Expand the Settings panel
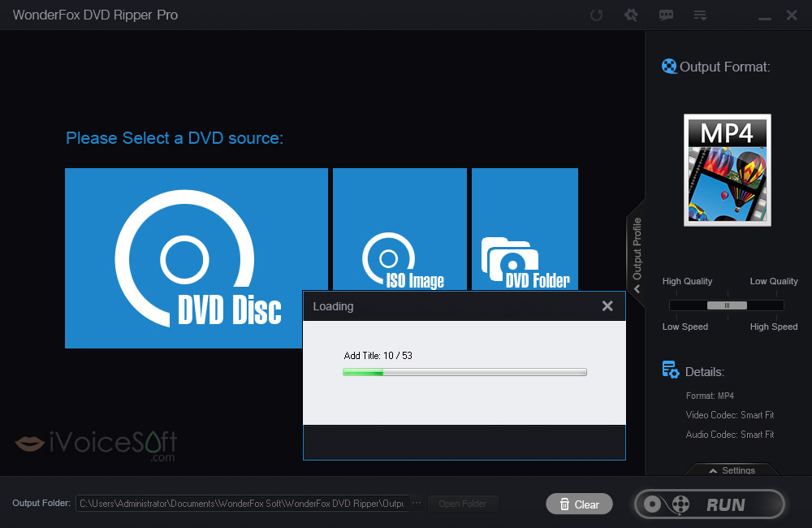 [732, 470]
